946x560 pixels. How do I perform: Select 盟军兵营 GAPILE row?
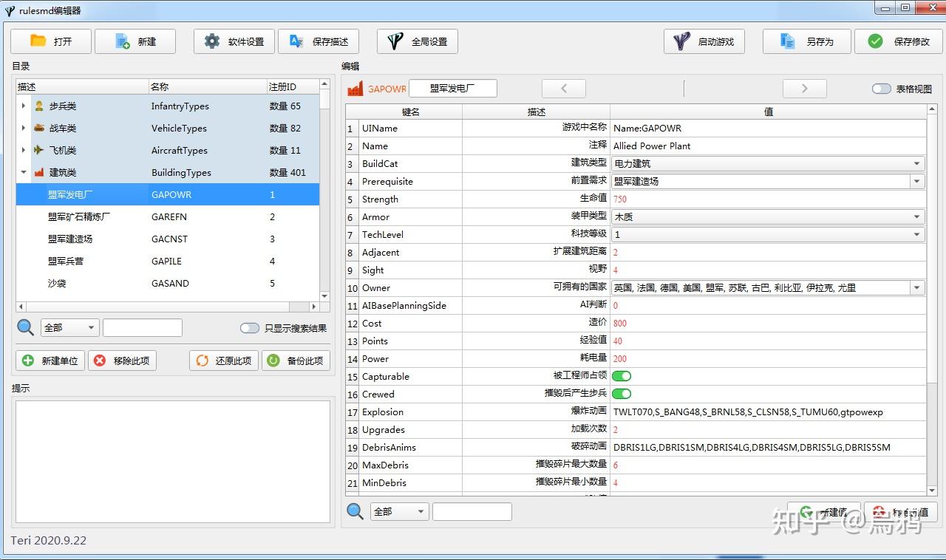[x=168, y=261]
